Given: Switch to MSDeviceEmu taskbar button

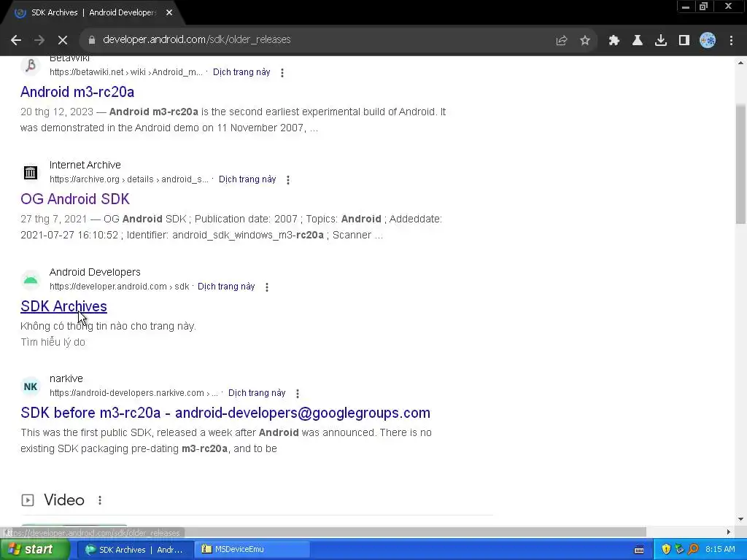Looking at the screenshot, I should [252, 550].
